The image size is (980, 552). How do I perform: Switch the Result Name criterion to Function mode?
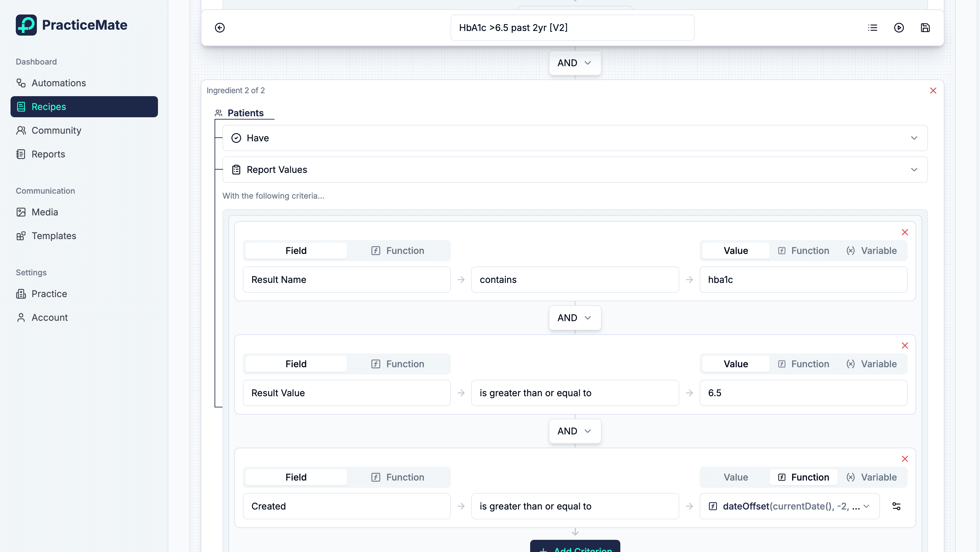click(x=398, y=251)
